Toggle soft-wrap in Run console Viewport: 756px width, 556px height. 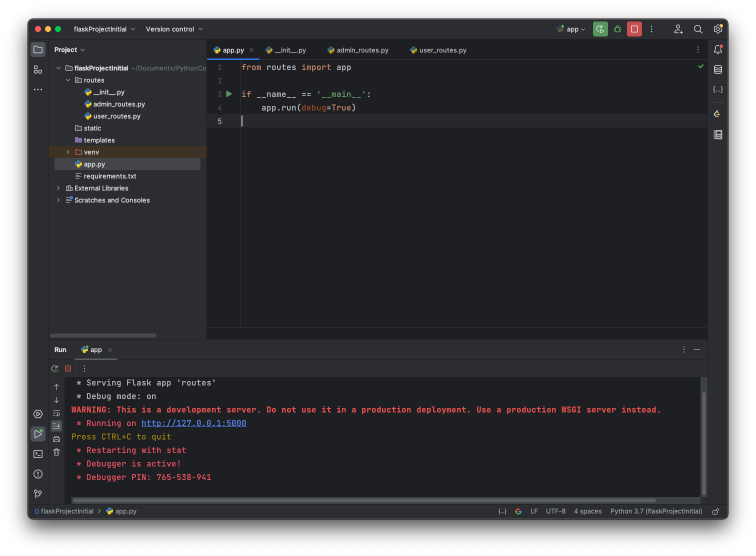tap(56, 413)
